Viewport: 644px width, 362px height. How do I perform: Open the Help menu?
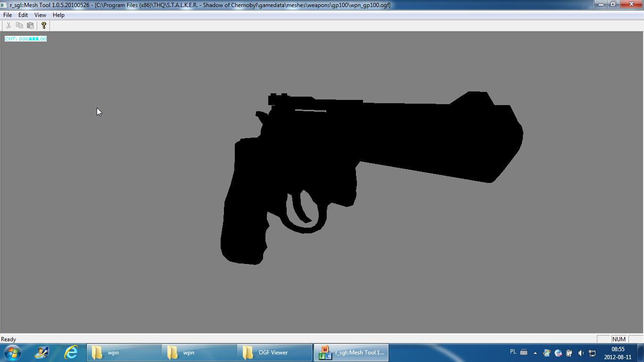(x=58, y=15)
